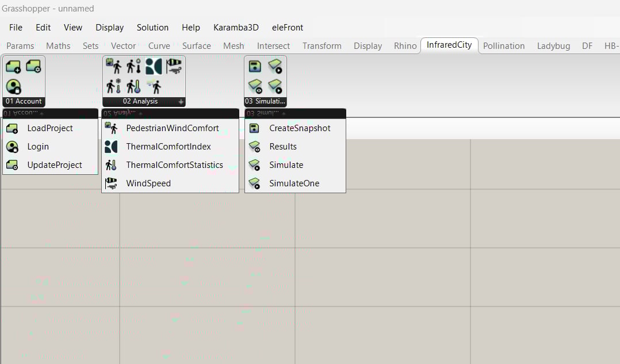The height and width of the screenshot is (364, 620).
Task: Open the Solution menu
Action: click(x=152, y=27)
